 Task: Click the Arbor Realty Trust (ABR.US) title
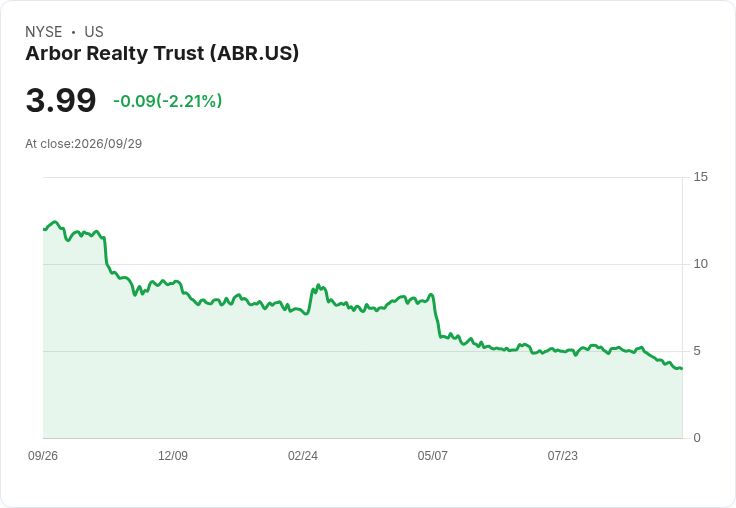(x=162, y=53)
